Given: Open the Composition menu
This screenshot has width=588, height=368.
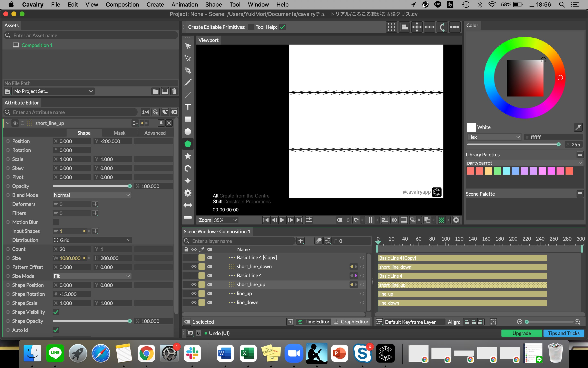Looking at the screenshot, I should tap(122, 4).
